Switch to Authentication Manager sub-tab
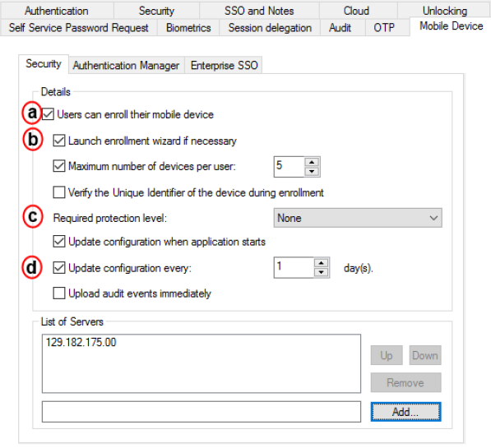Viewport: 491px width, 448px height. coord(126,65)
